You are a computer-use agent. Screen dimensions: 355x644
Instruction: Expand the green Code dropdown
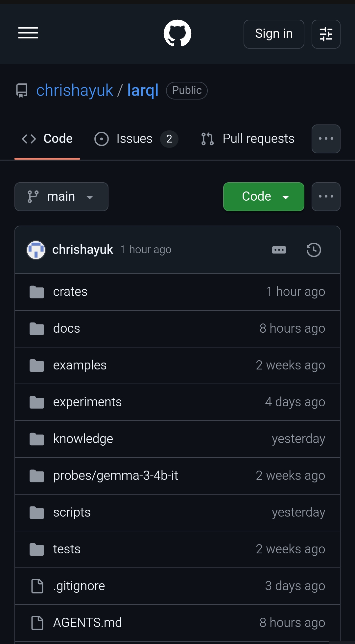[264, 197]
